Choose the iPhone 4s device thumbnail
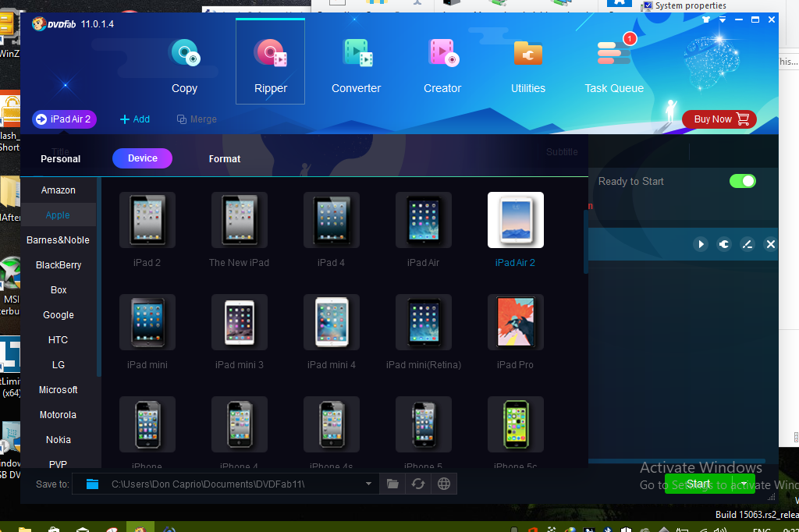 331,424
